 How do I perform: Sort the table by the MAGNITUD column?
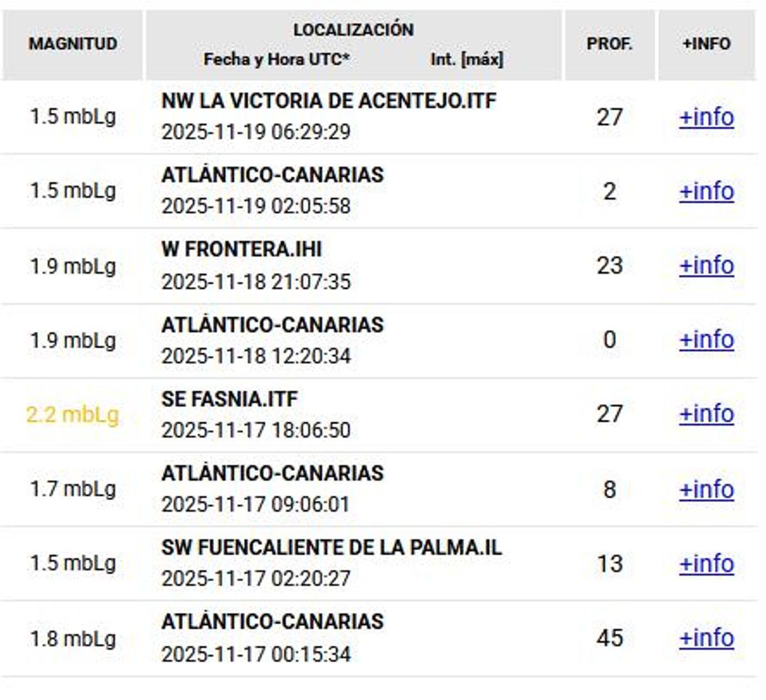tap(73, 44)
